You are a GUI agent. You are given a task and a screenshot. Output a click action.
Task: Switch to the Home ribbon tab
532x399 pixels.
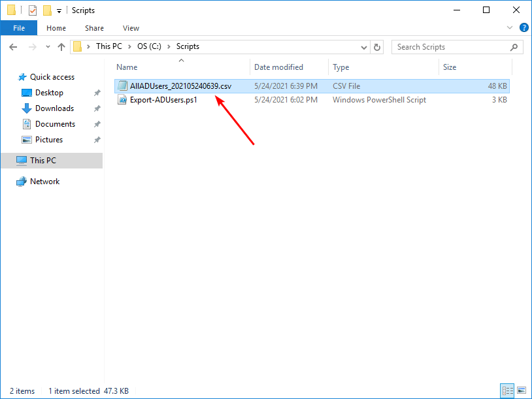56,28
